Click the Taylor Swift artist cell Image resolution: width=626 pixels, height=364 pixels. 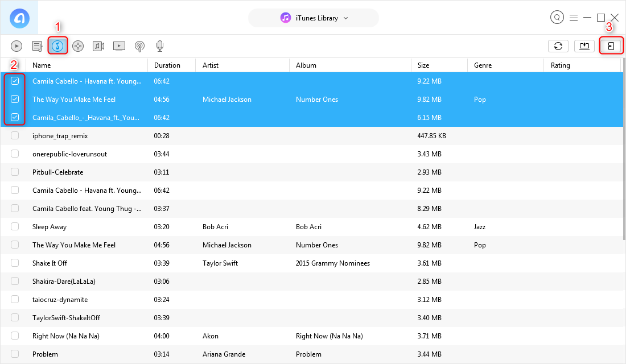220,263
